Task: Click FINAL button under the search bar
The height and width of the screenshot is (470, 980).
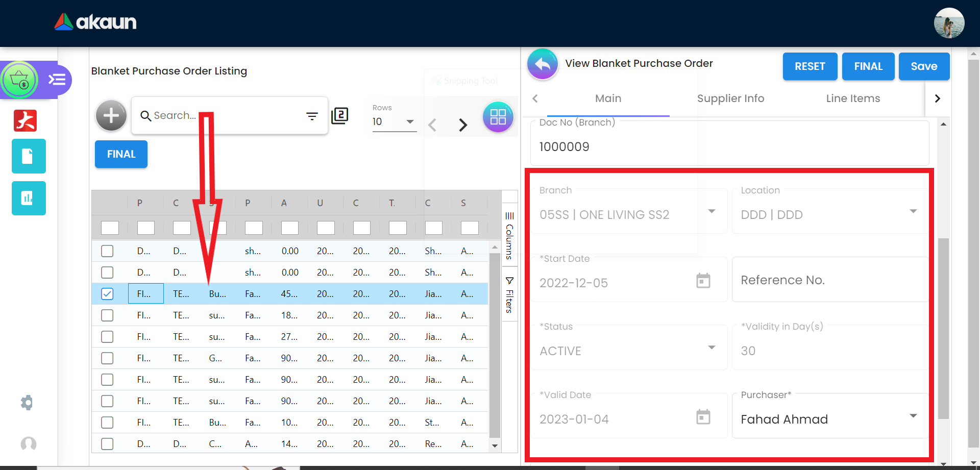Action: [121, 154]
